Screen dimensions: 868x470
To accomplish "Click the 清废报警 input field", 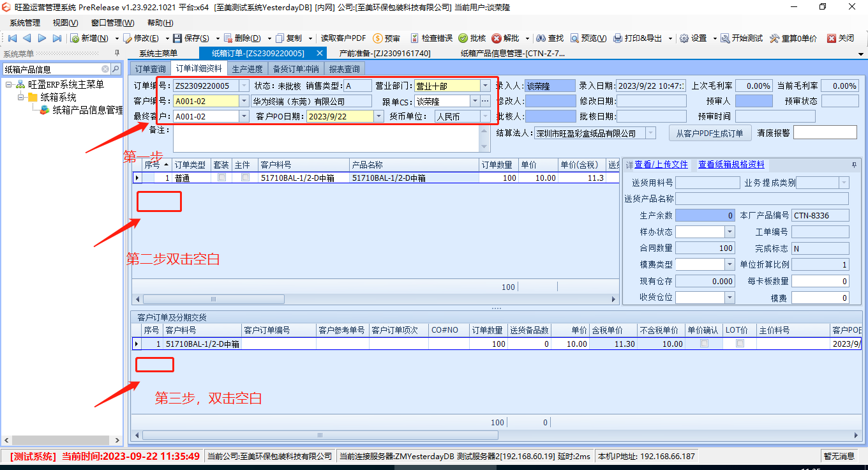I will [825, 133].
